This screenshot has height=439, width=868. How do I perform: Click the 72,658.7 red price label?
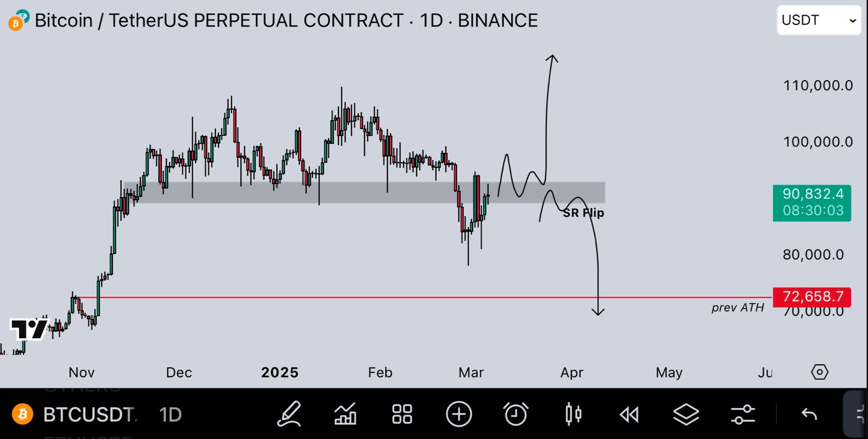812,296
